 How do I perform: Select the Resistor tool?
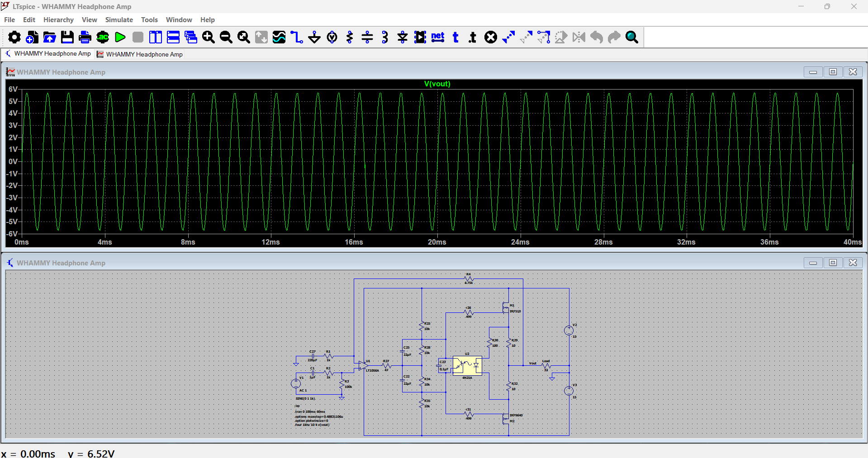coord(350,37)
